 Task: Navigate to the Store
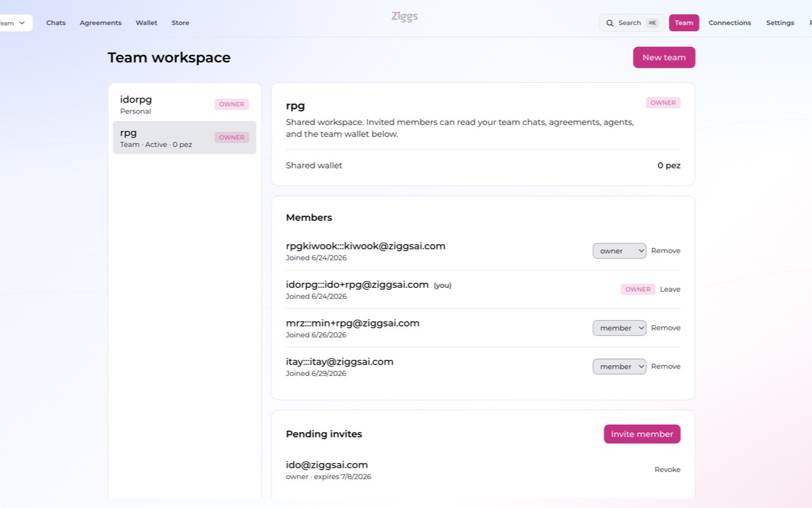pos(180,23)
